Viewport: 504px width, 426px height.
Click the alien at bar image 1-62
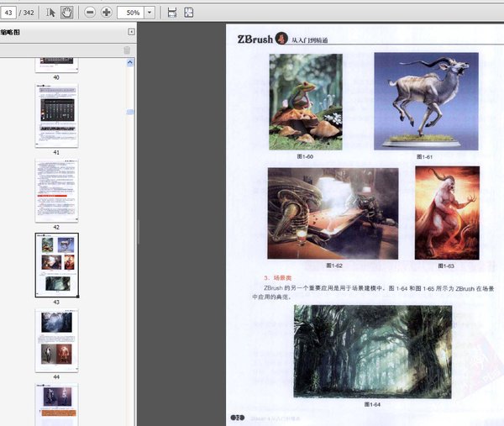point(333,213)
